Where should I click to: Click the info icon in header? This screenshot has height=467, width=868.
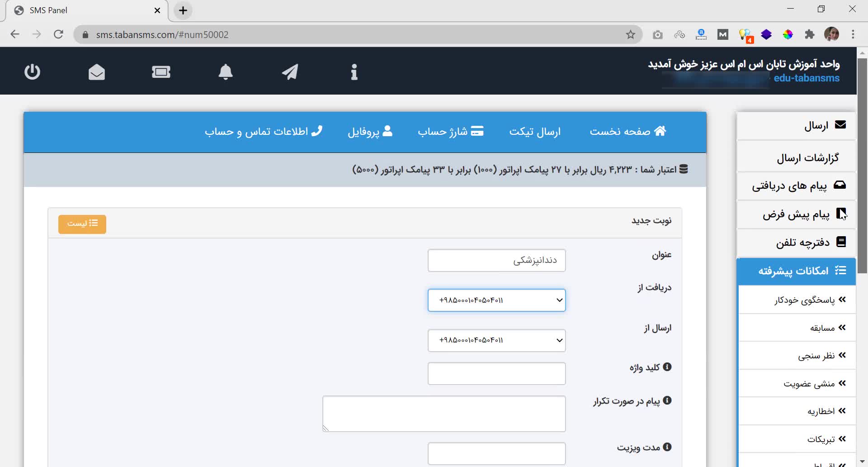(354, 72)
